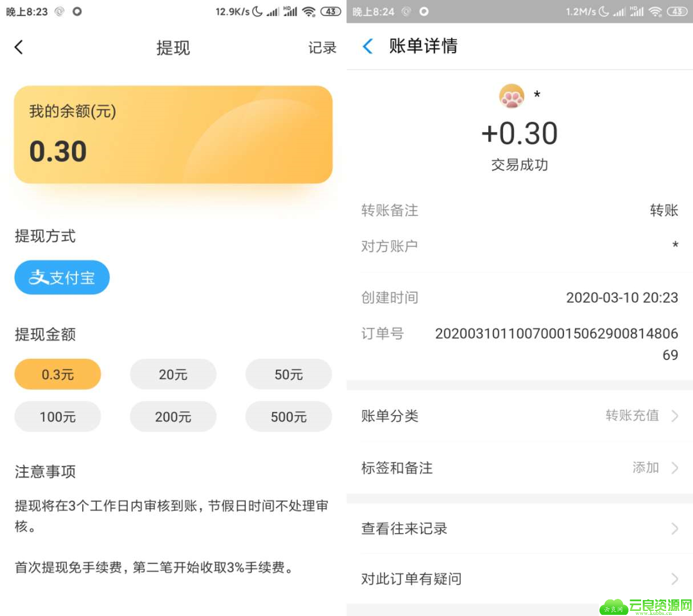Select the 100元 amount option
This screenshot has height=616, width=693.
58,416
